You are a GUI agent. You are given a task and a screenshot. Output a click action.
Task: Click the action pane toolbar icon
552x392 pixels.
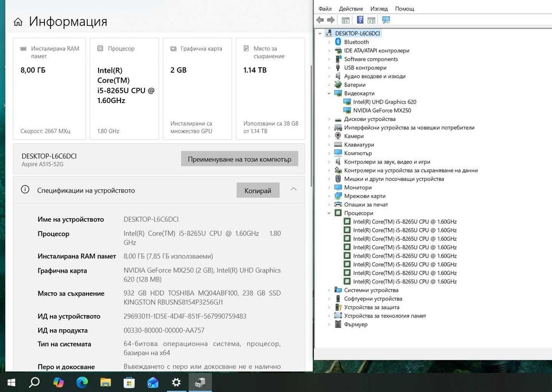[x=371, y=20]
